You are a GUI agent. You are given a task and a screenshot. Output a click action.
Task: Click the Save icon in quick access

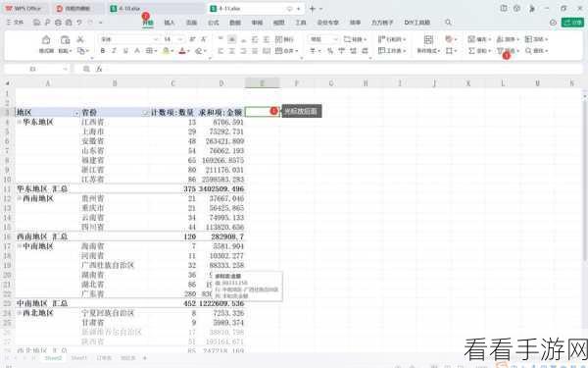pos(36,23)
